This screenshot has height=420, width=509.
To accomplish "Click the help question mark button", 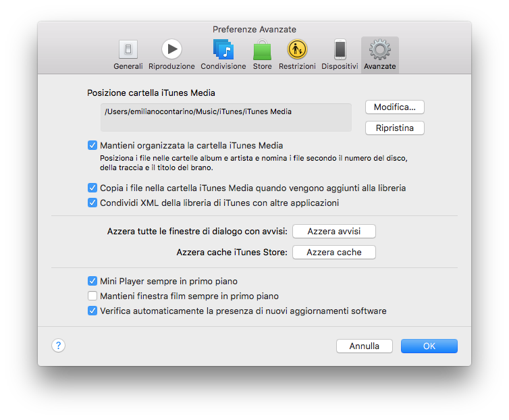I will pyautogui.click(x=59, y=345).
